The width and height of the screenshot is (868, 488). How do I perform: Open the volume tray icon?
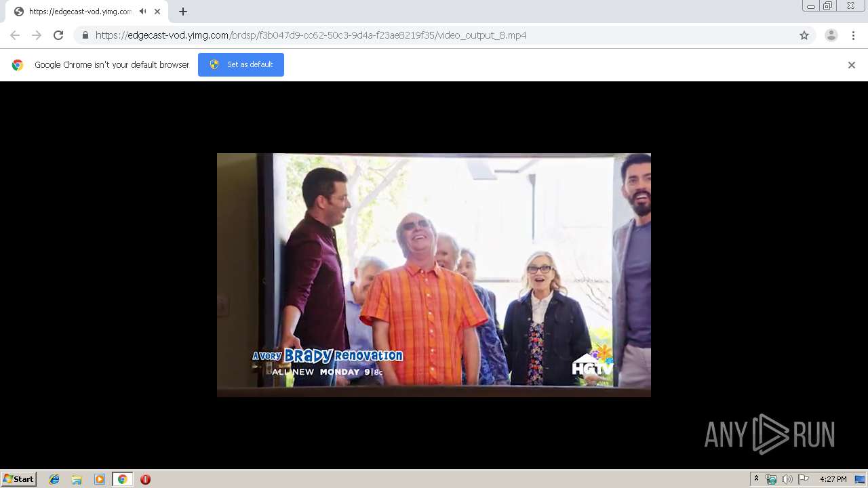[787, 479]
